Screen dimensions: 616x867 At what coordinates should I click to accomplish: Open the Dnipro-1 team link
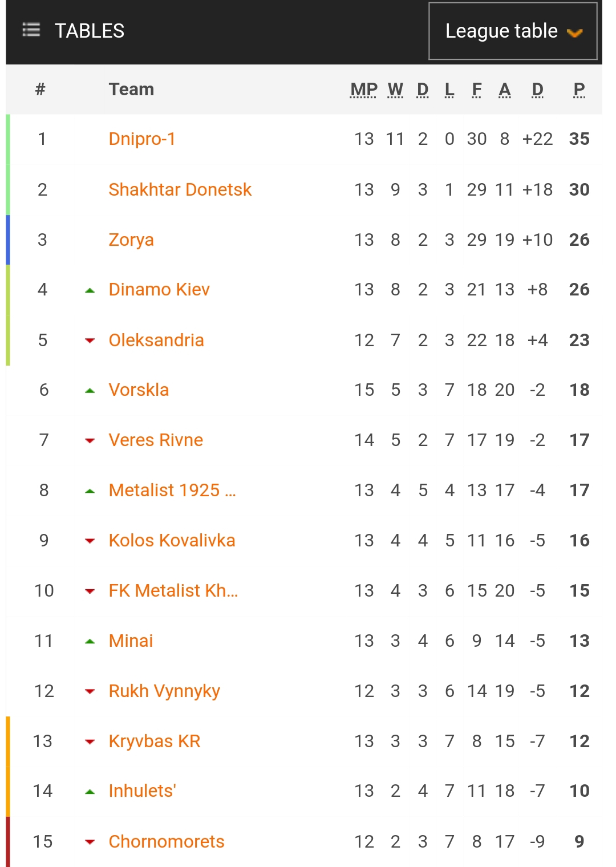coord(142,139)
